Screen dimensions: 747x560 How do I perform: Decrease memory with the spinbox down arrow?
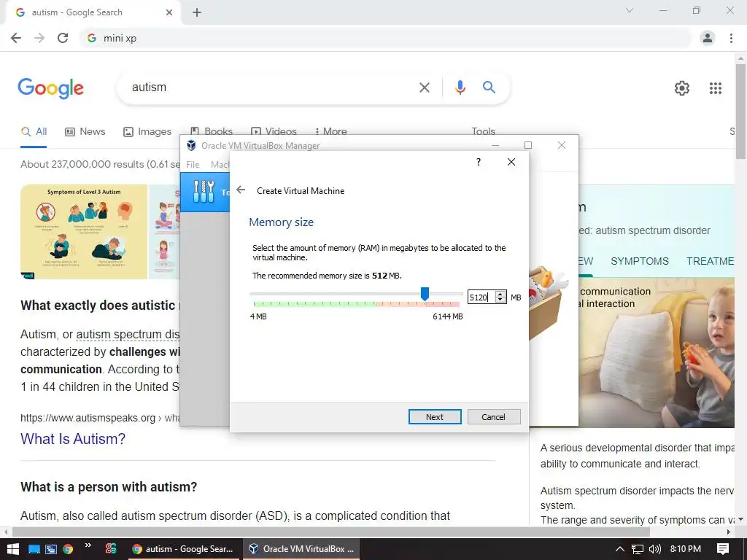[x=500, y=300]
